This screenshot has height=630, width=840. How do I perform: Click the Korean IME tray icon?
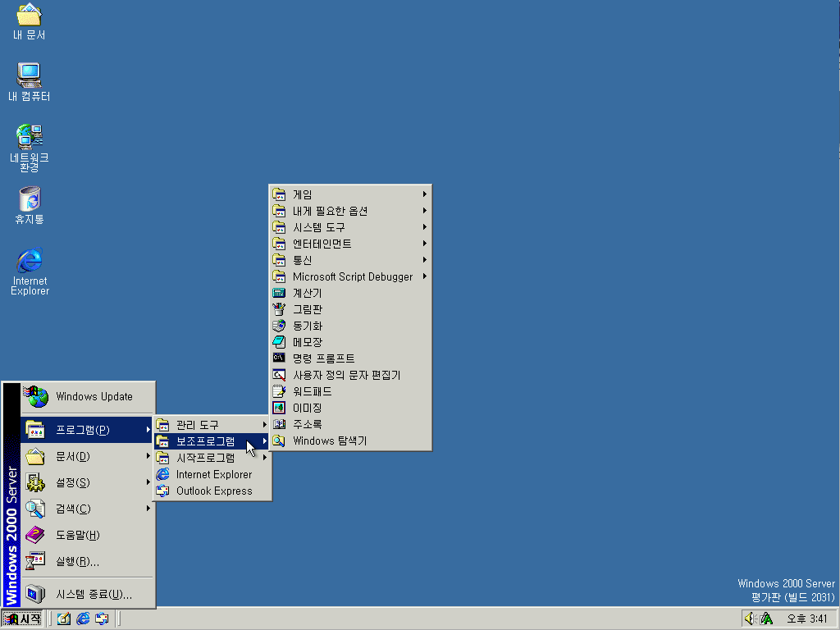[766, 619]
